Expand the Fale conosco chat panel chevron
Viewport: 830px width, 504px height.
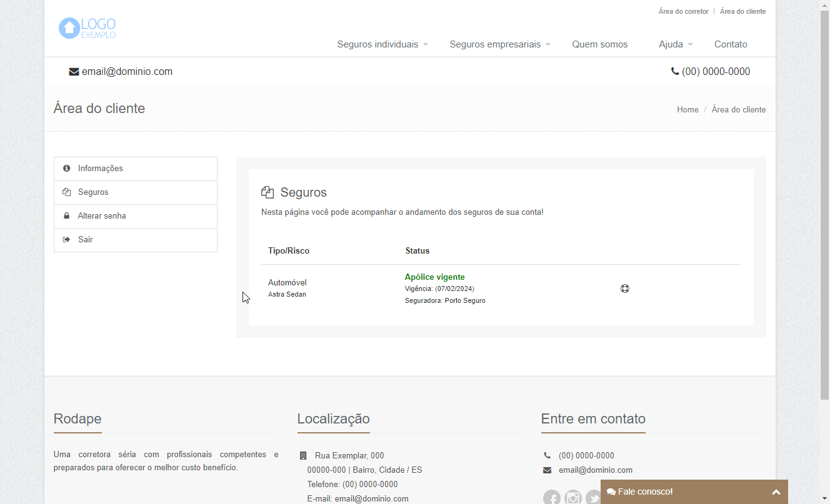[x=776, y=492]
